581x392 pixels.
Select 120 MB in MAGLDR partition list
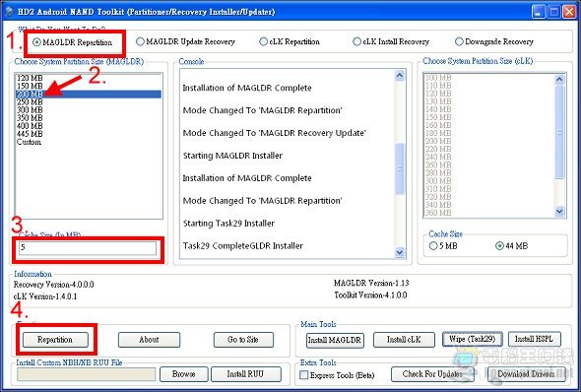click(89, 78)
